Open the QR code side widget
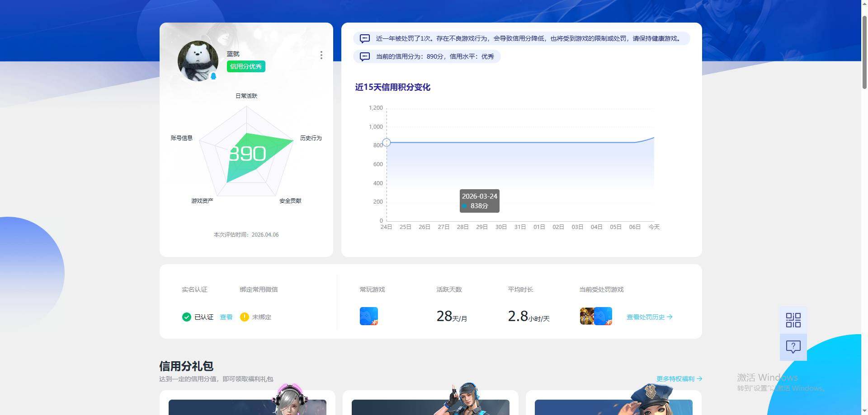The image size is (868, 415). [x=793, y=320]
